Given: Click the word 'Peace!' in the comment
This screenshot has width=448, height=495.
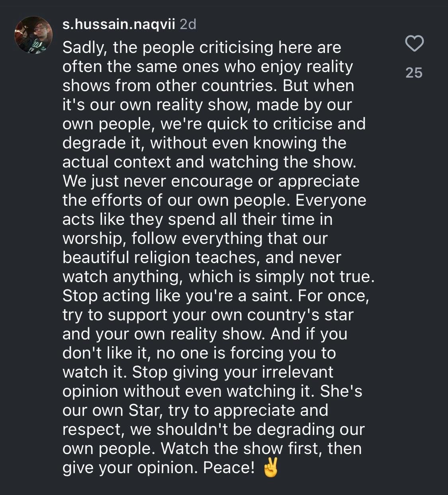Looking at the screenshot, I should tap(229, 468).
